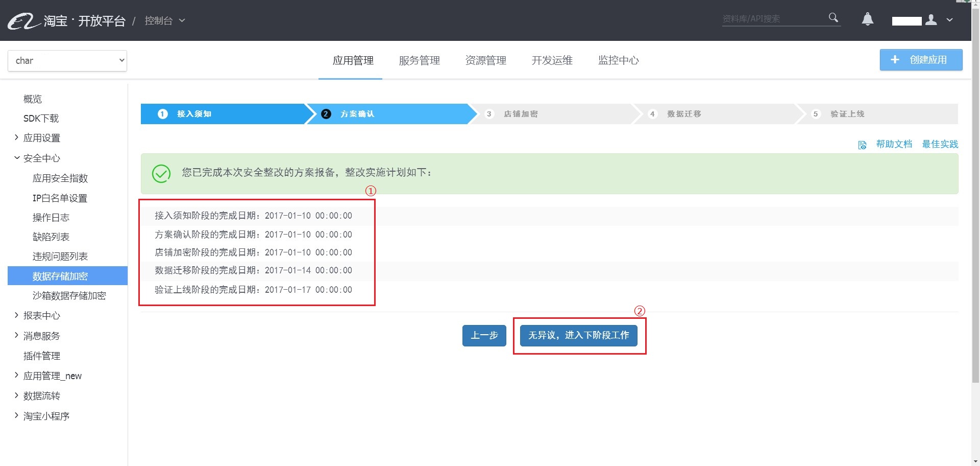Switch to the 应用管理 tab
This screenshot has width=980, height=466.
coord(353,60)
